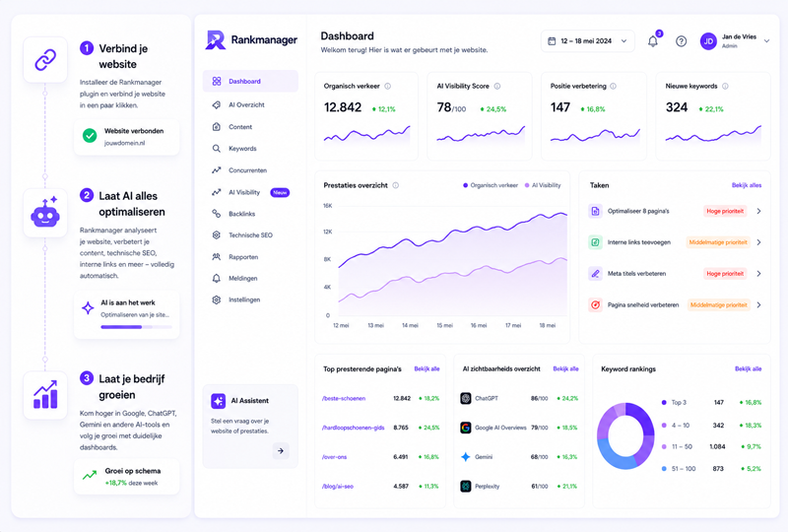Image resolution: width=788 pixels, height=532 pixels.
Task: Click the Nieuw badge next to AI Visibility
Action: coord(280,192)
